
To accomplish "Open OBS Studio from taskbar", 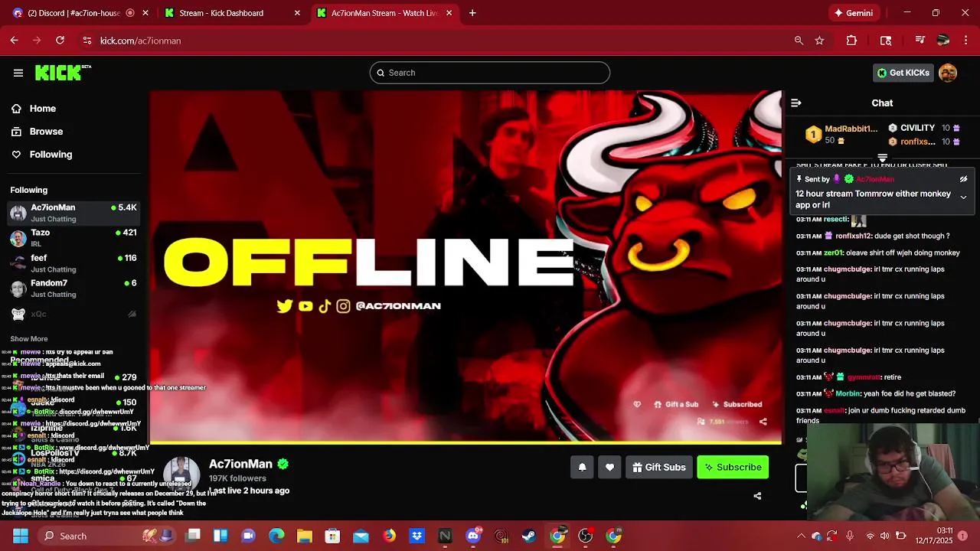I will point(586,536).
